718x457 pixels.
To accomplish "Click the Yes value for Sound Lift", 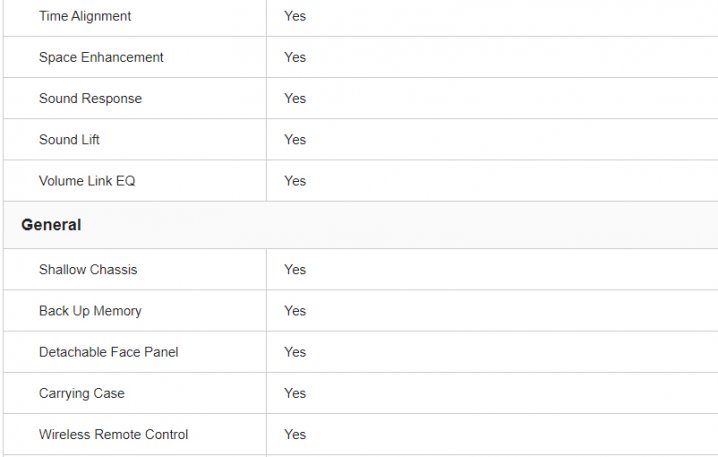I will [x=295, y=139].
